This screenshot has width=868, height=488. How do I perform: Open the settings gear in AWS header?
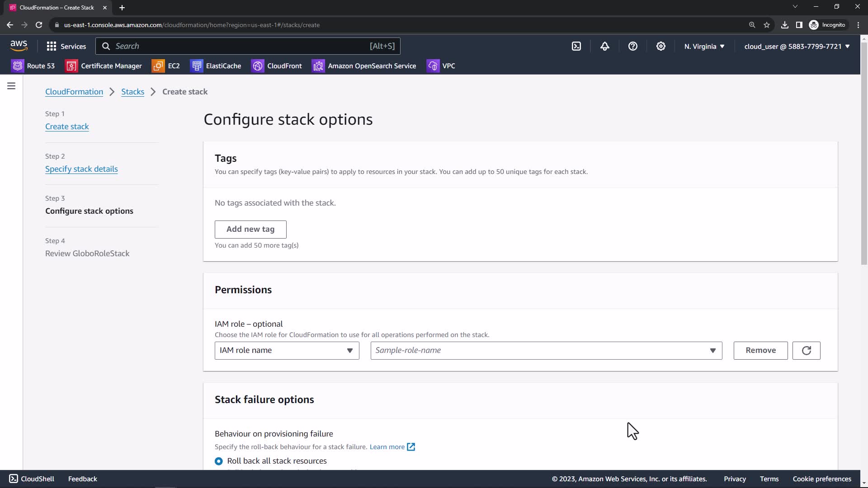(x=660, y=46)
